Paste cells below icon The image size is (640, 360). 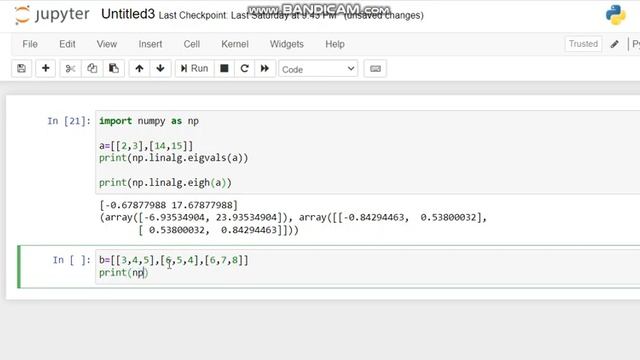[x=114, y=69]
